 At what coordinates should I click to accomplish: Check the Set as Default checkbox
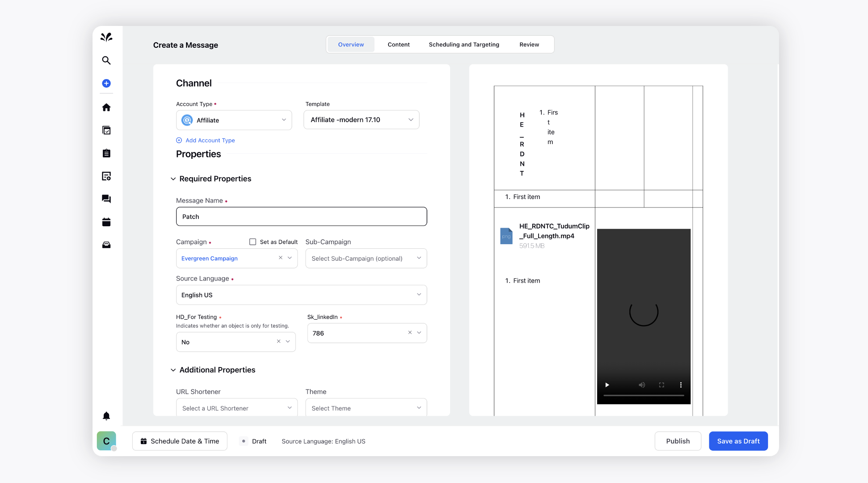tap(253, 242)
